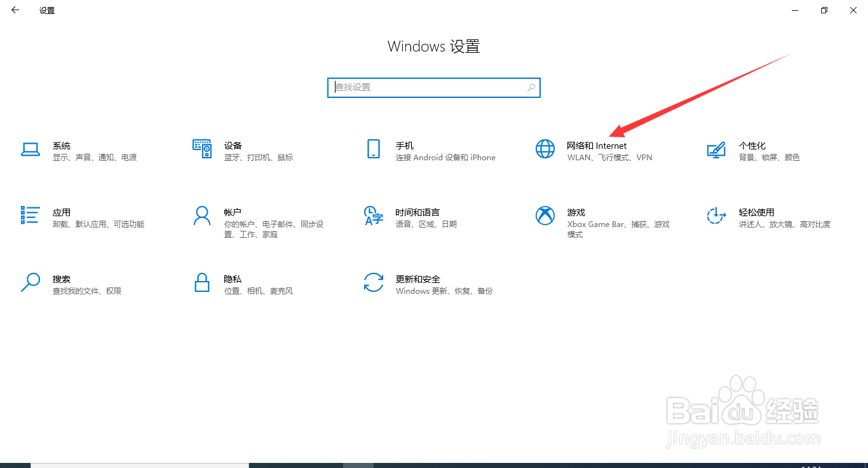Click the Xbox Game Bar description text
Image resolution: width=868 pixels, height=468 pixels.
tap(618, 230)
